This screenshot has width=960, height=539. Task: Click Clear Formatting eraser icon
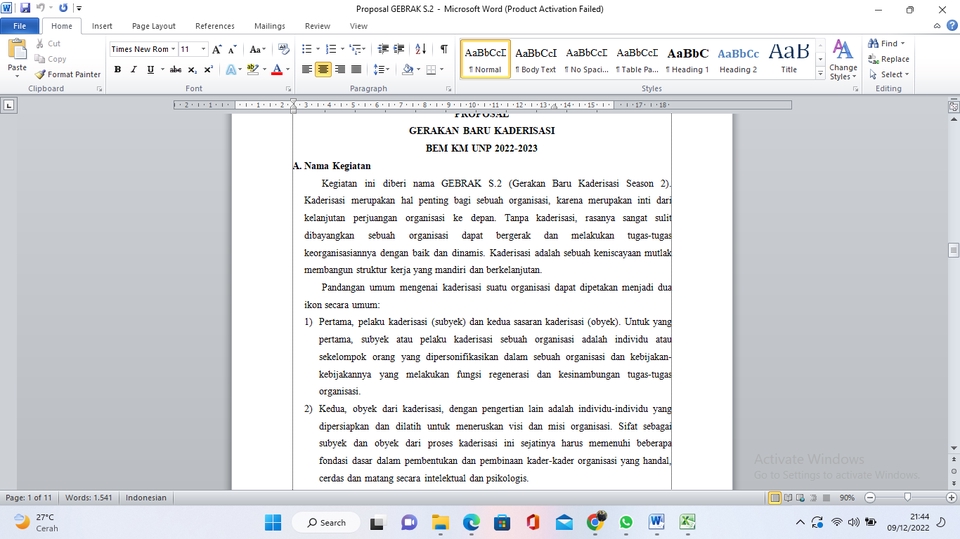pos(283,49)
